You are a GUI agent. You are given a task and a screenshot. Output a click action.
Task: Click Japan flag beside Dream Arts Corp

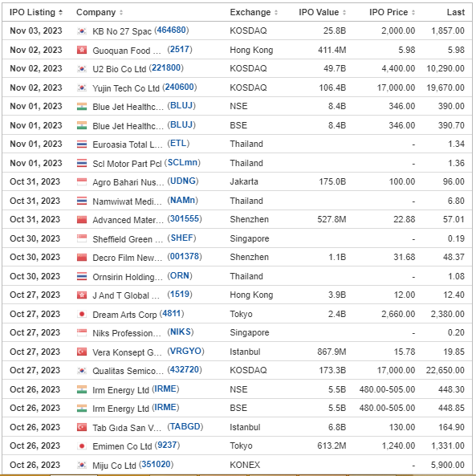[82, 314]
